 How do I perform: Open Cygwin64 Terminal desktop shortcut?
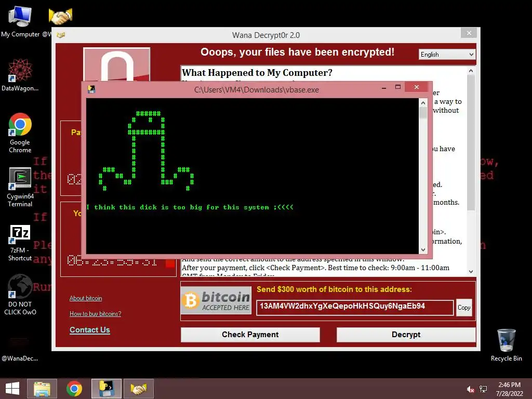[x=20, y=187]
